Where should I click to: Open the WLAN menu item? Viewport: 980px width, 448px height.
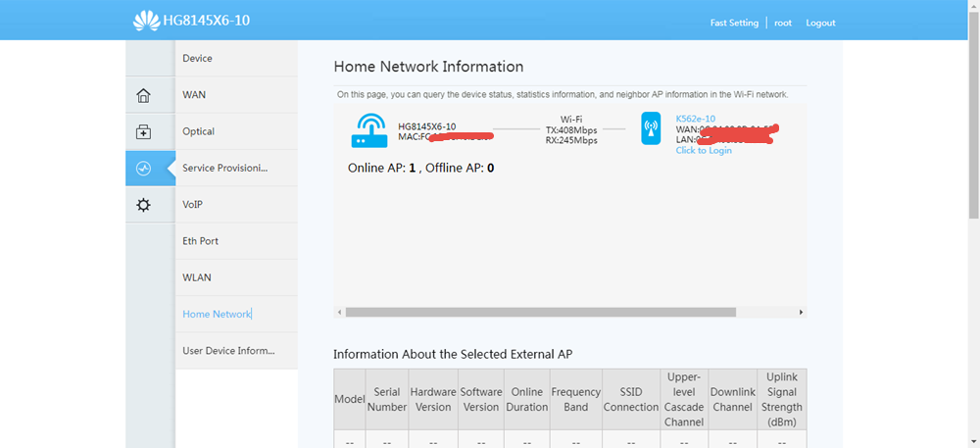click(236, 277)
